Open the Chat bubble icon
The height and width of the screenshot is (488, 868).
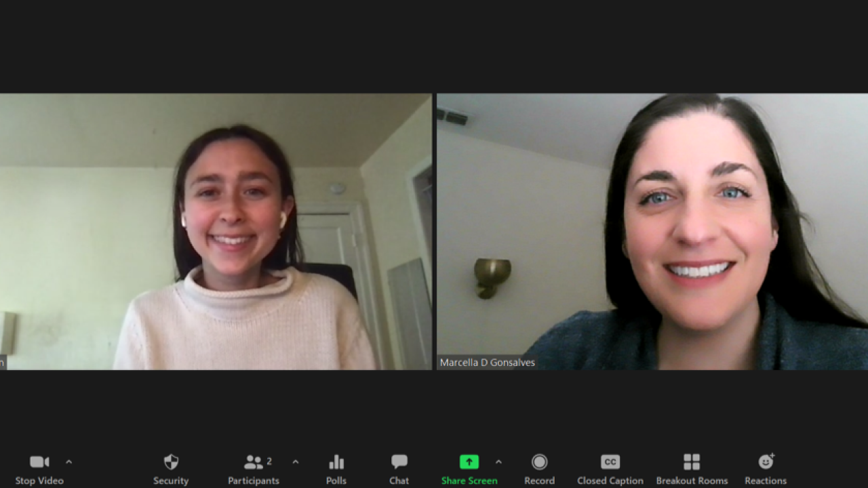pyautogui.click(x=399, y=462)
